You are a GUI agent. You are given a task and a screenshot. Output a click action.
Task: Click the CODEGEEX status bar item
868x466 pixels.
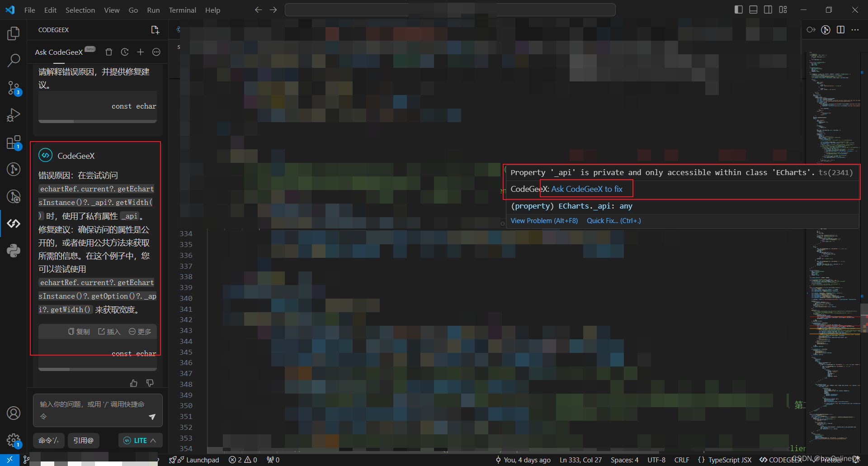point(781,460)
